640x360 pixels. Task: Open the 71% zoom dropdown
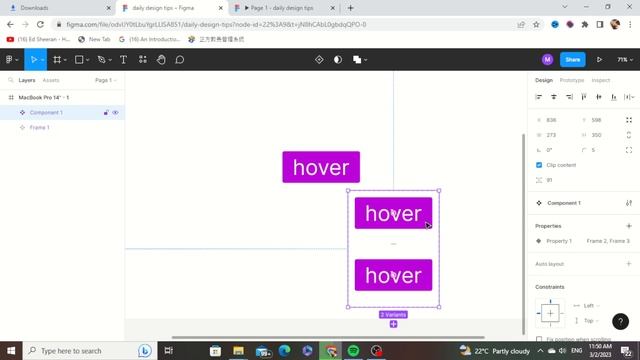point(625,60)
